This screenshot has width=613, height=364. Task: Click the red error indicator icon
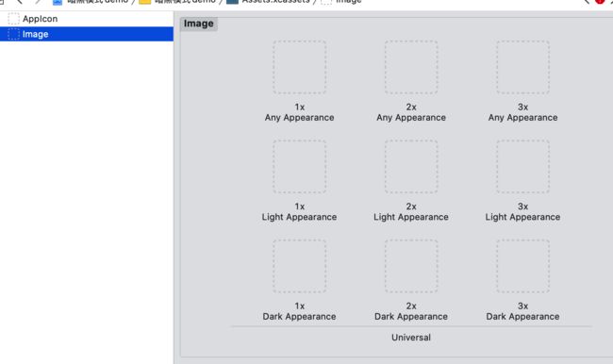(600, 2)
